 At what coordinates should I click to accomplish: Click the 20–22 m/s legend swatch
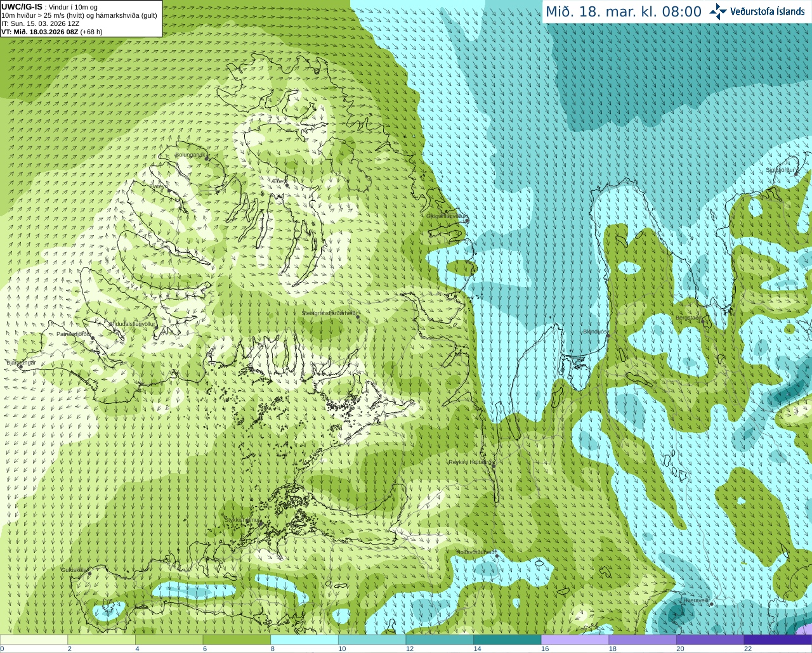click(x=710, y=640)
